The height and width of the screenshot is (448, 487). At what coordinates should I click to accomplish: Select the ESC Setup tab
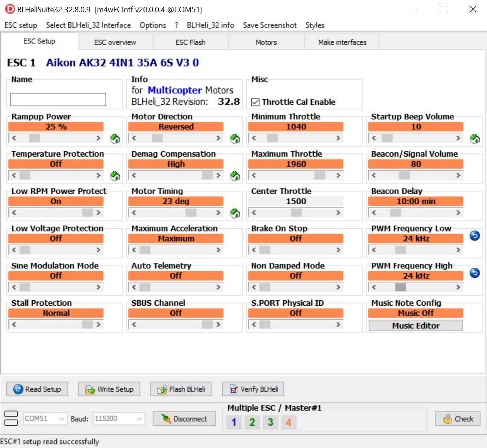click(40, 41)
